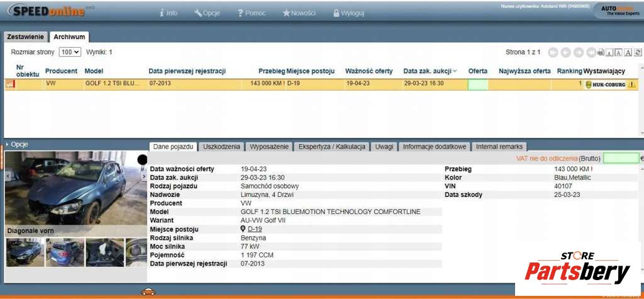Open the Dane pojazdu tab
Viewport: 644px width, 299px height.
pos(172,147)
